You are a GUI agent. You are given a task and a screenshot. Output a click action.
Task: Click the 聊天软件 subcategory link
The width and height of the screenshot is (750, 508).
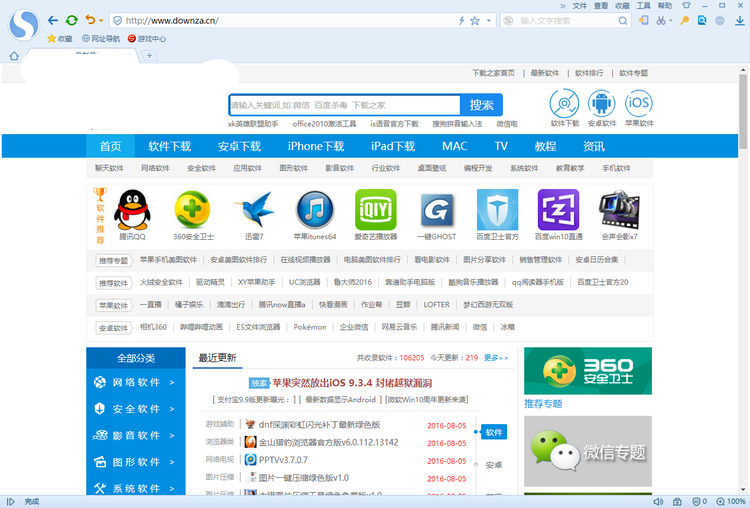coord(109,168)
